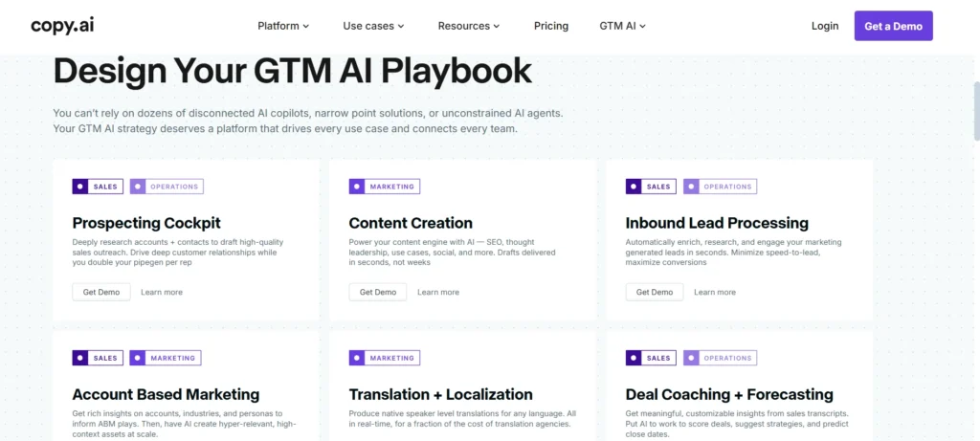Learn more about Inbound Lead Processing
Screen dimensions: 980x441
coord(714,292)
